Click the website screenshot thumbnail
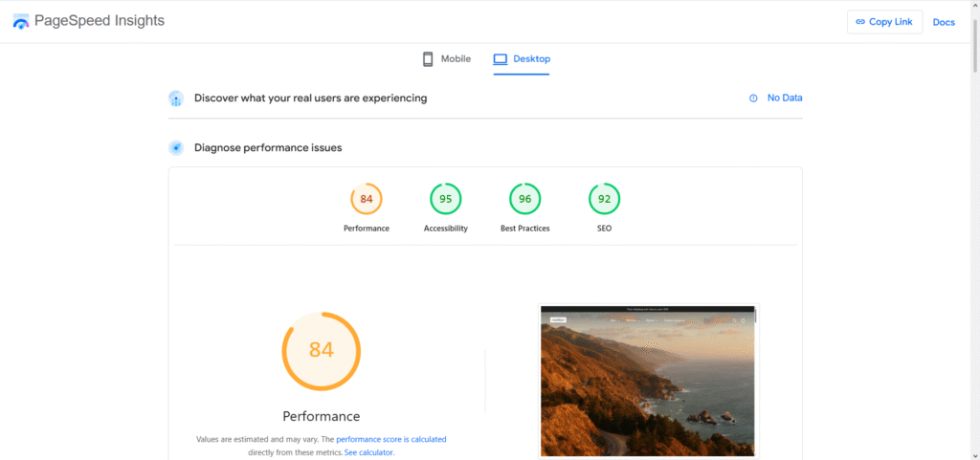 pos(648,382)
